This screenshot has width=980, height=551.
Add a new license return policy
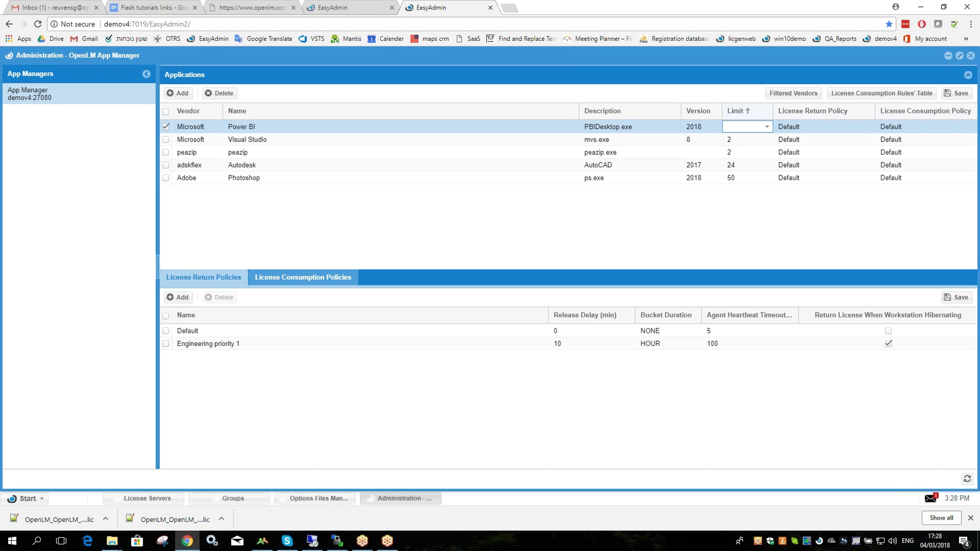click(178, 297)
